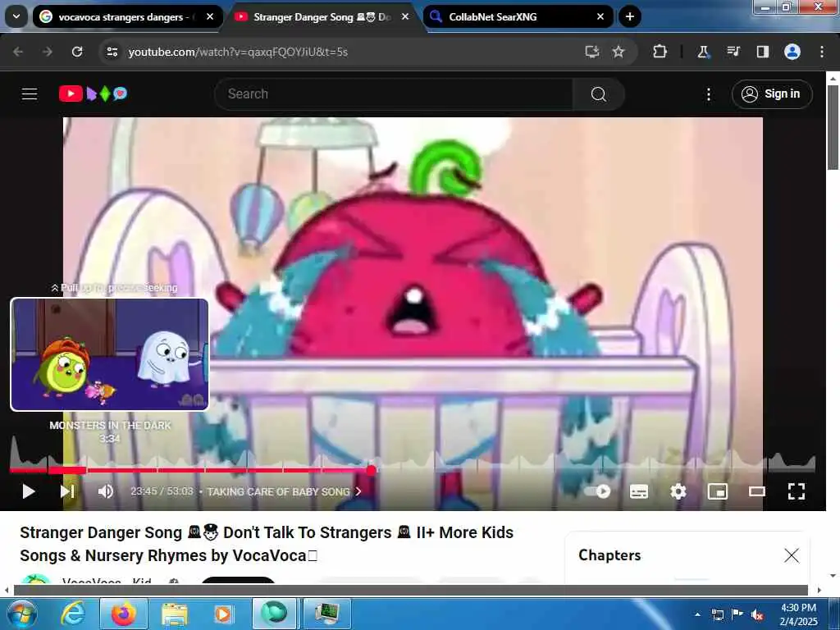Image resolution: width=840 pixels, height=630 pixels.
Task: Click the address bar URL
Action: coord(239,52)
